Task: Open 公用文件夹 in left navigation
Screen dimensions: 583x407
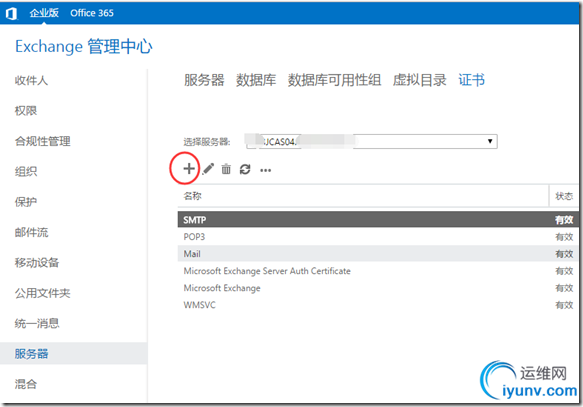Action: pyautogui.click(x=42, y=293)
